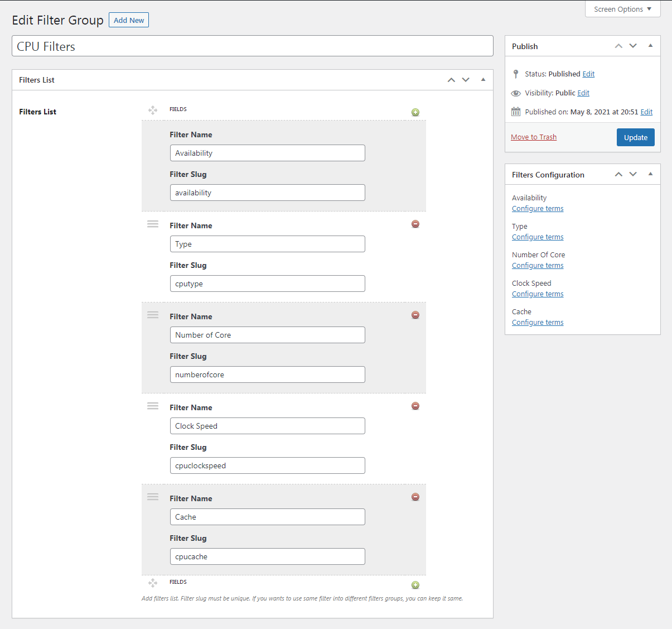672x629 pixels.
Task: Edit the published date
Action: (x=646, y=112)
